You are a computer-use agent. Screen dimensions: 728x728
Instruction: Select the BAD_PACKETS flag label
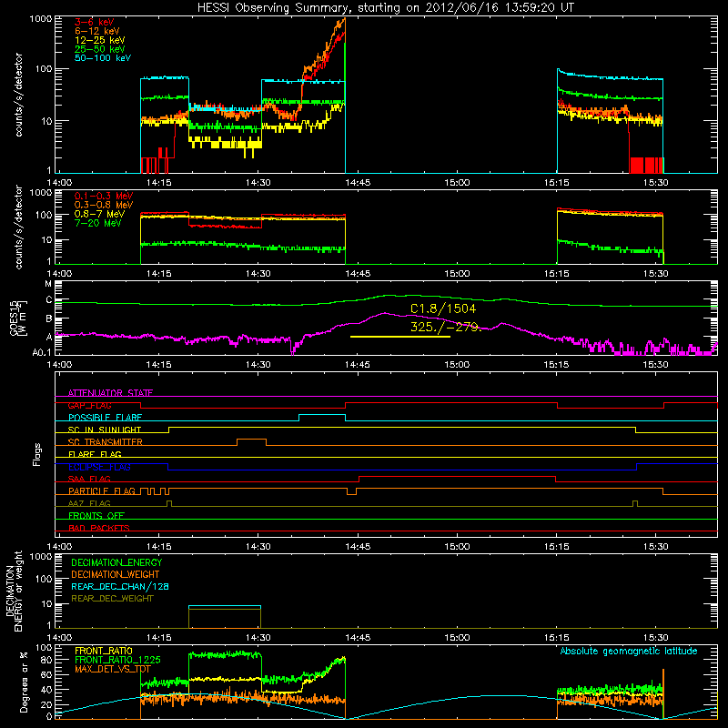pos(99,529)
